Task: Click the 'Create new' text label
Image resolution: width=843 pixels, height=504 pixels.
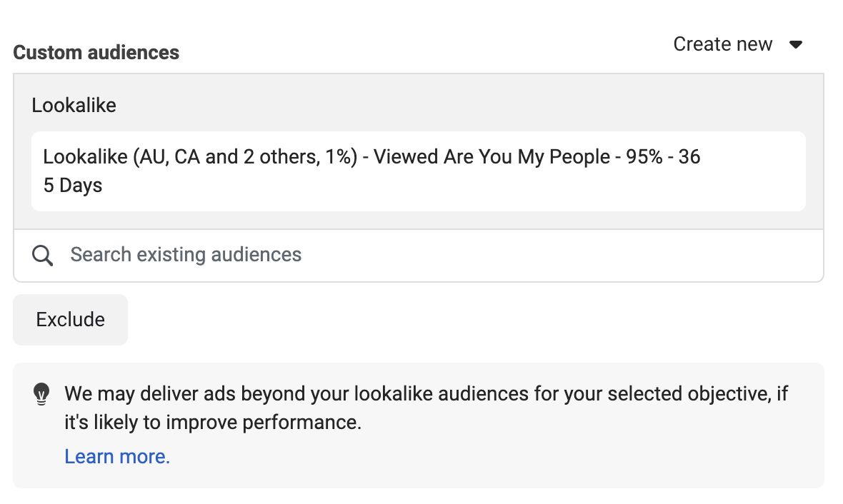Action: [722, 44]
